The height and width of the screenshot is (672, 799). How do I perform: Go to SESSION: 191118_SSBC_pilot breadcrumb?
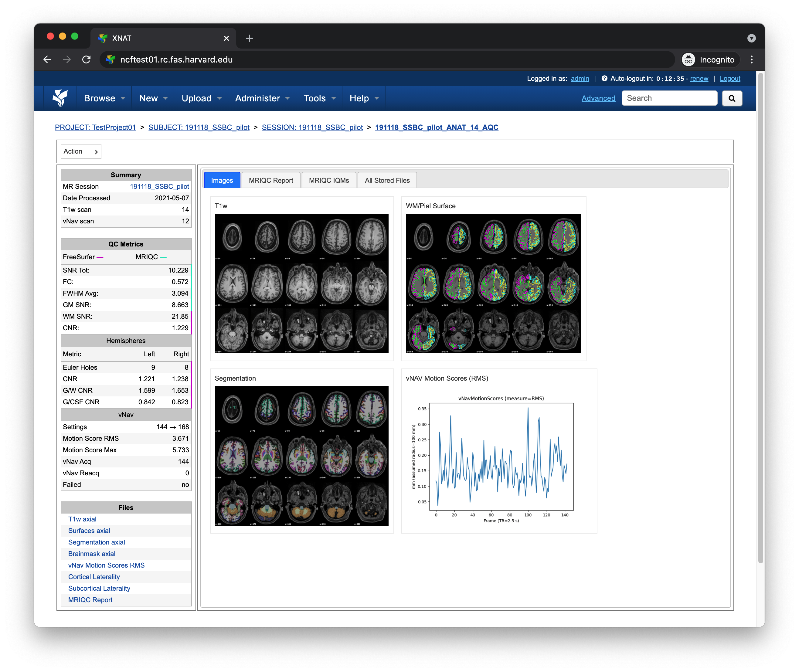point(312,127)
